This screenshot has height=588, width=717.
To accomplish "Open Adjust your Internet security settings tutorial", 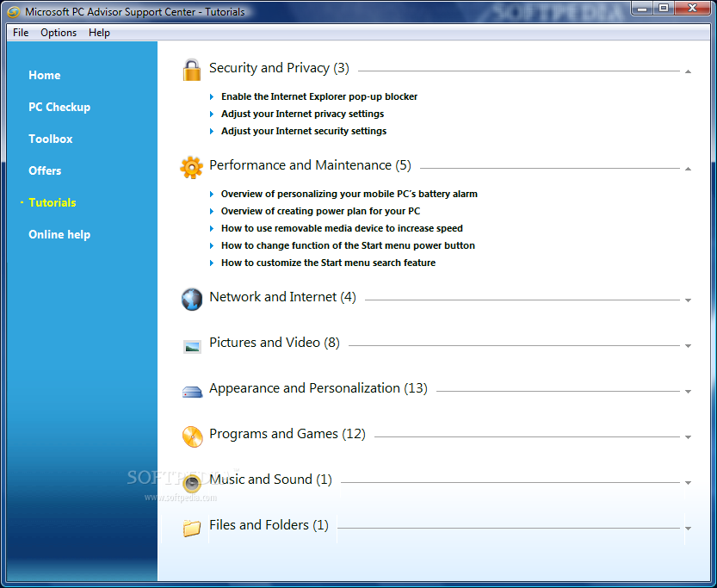I will 304,131.
